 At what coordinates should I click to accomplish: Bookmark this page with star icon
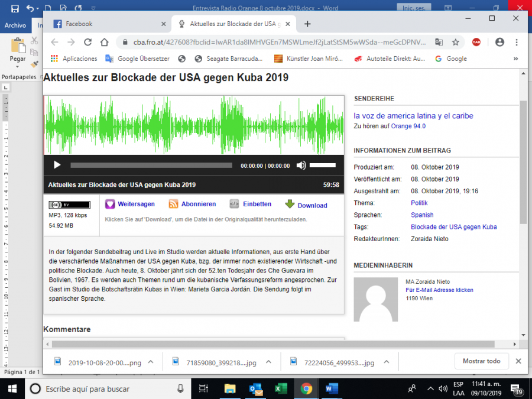click(456, 43)
